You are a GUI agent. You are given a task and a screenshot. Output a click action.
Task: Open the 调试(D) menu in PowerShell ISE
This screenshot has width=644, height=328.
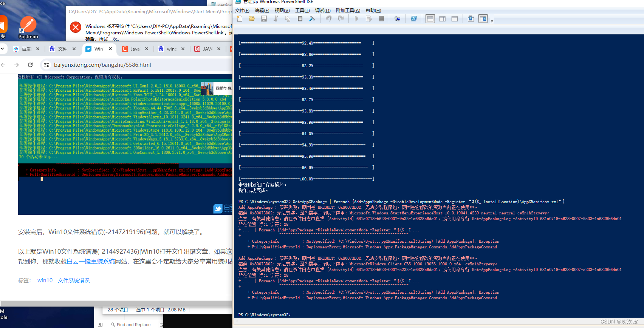click(x=323, y=11)
